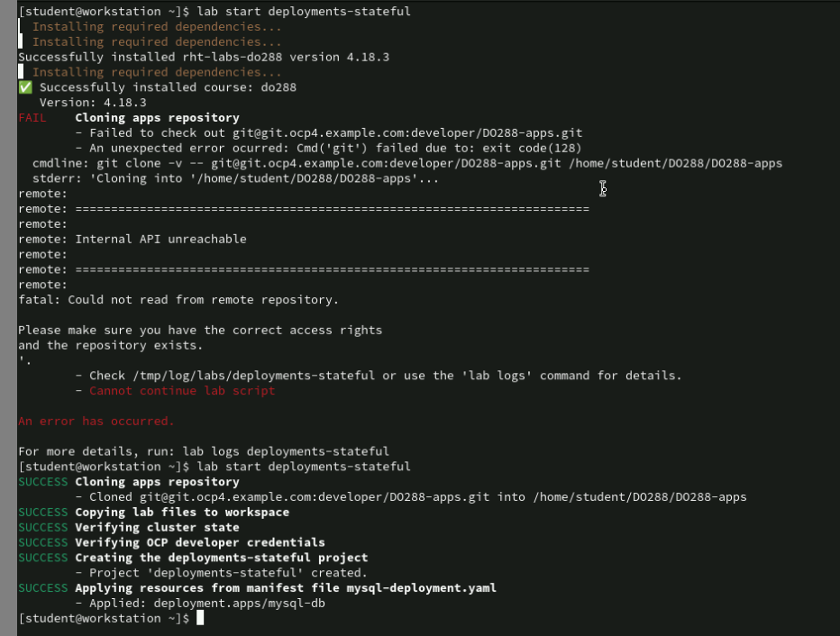Select the "Project 'deployments-stateful' created." line

pos(228,573)
